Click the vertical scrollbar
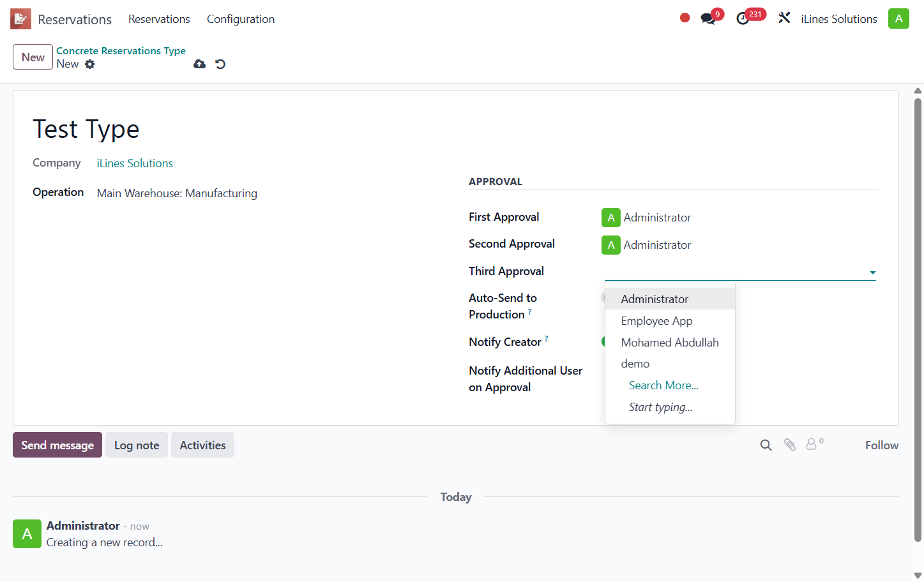Viewport: 924px width, 582px height. [918, 319]
